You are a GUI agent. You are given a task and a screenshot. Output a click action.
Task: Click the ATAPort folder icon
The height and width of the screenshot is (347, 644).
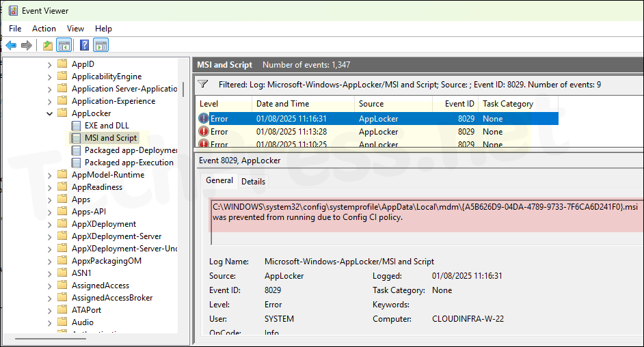pyautogui.click(x=62, y=309)
